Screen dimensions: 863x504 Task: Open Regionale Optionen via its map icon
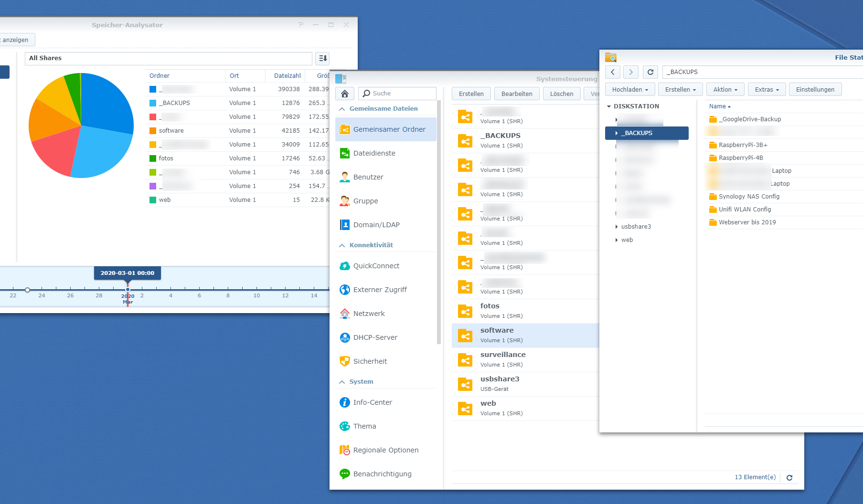coord(345,450)
